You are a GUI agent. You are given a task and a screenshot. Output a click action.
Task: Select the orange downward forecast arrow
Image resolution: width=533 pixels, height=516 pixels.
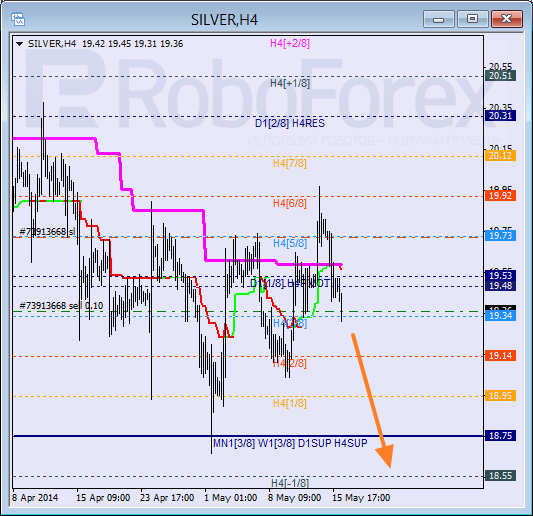point(373,400)
